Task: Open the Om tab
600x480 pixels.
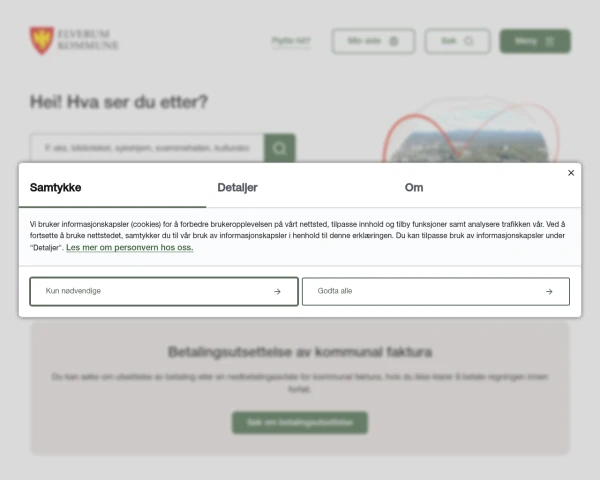Action: coord(487,188)
